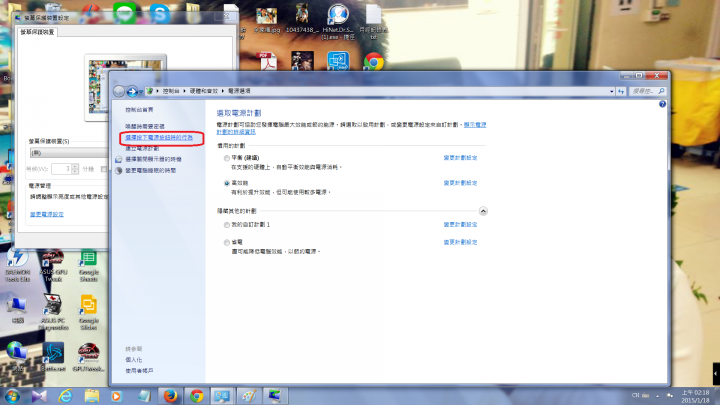The image size is (720, 405).
Task: Expand the breadcrumb arrow after 控制台
Action: tap(185, 91)
